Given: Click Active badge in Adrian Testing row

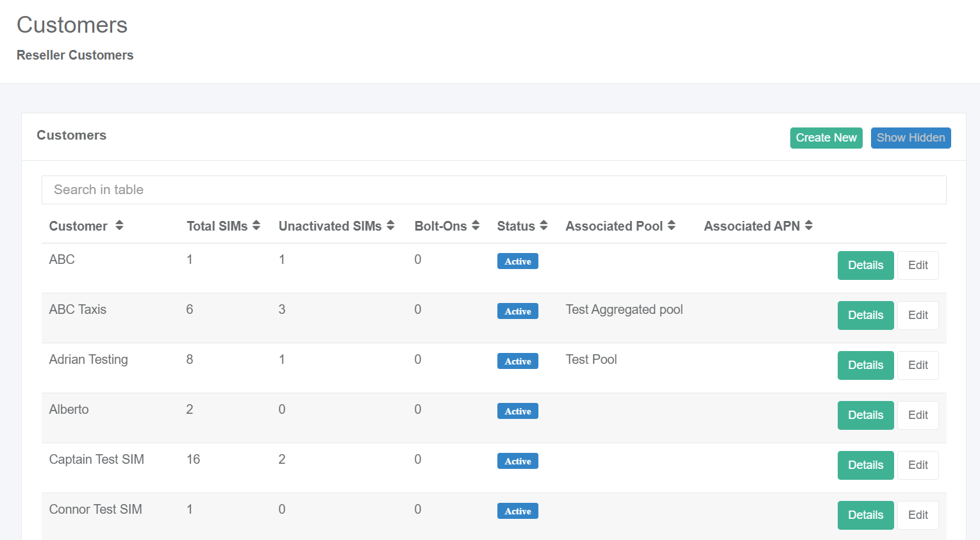Looking at the screenshot, I should (518, 361).
